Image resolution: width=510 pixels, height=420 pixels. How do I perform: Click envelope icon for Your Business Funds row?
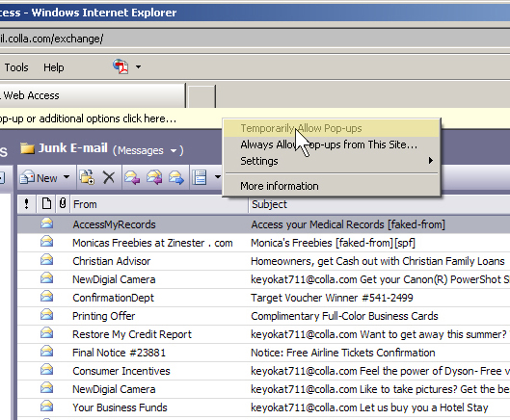(x=47, y=407)
